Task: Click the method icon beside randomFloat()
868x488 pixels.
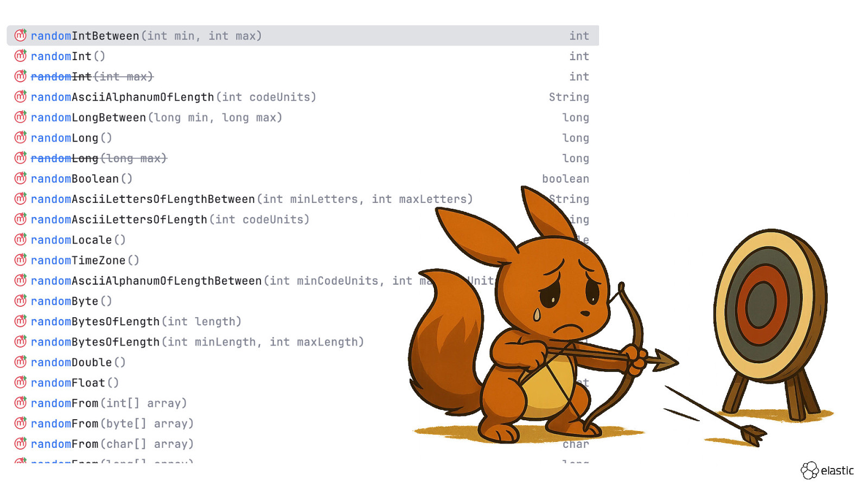Action: (21, 382)
